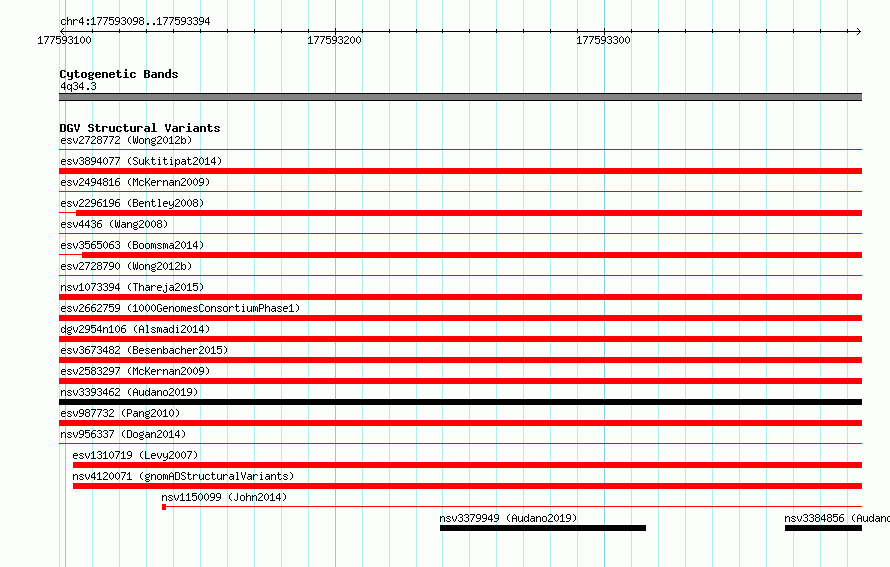The height and width of the screenshot is (567, 890).
Task: Click the black nsv3384856 variant bar
Action: 824,528
